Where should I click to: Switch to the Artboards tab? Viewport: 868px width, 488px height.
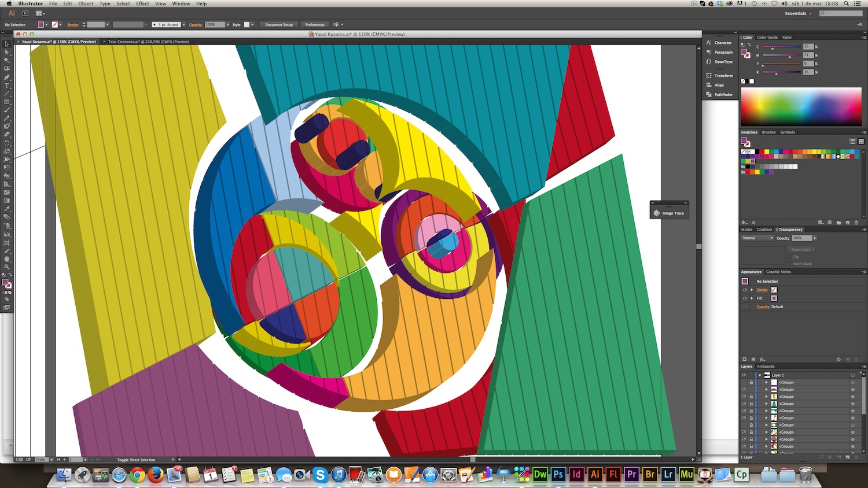tap(766, 367)
